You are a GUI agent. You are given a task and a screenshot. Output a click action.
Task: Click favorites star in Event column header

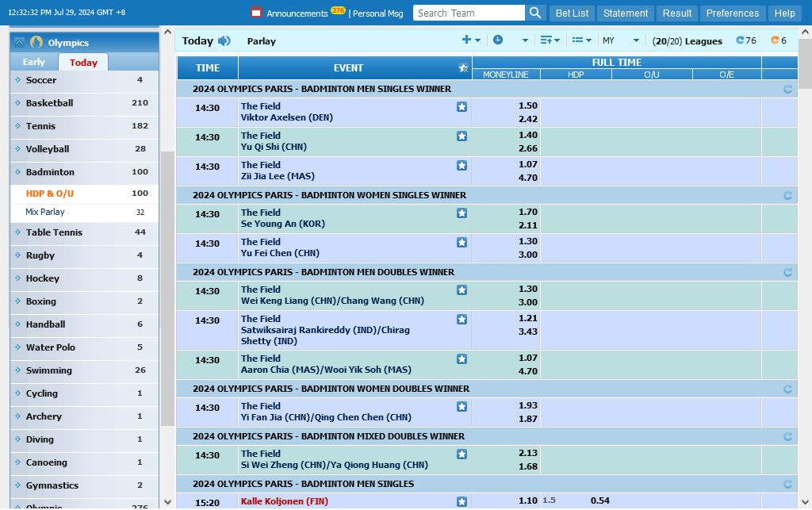point(463,68)
